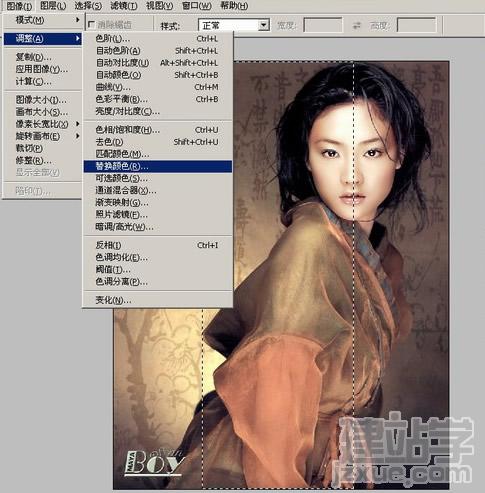This screenshot has height=493, width=485.
Task: Open 图像大小(I)... image size dialog
Action: (42, 100)
